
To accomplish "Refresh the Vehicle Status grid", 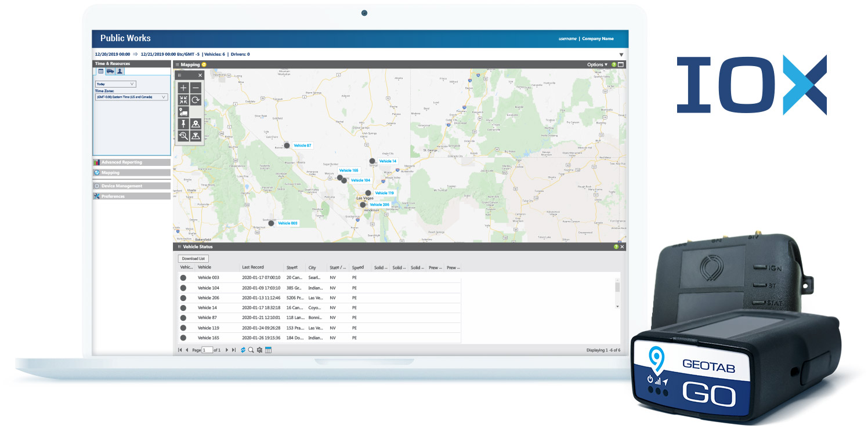I will [243, 350].
